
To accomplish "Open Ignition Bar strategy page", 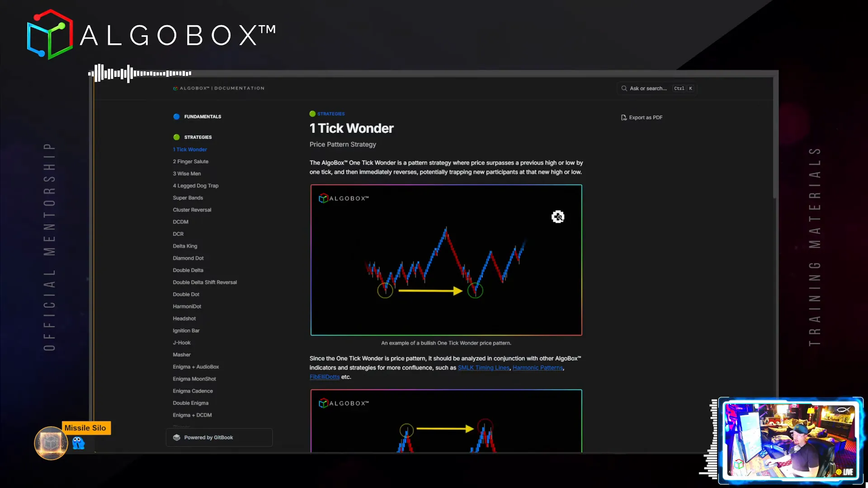I will pos(186,331).
